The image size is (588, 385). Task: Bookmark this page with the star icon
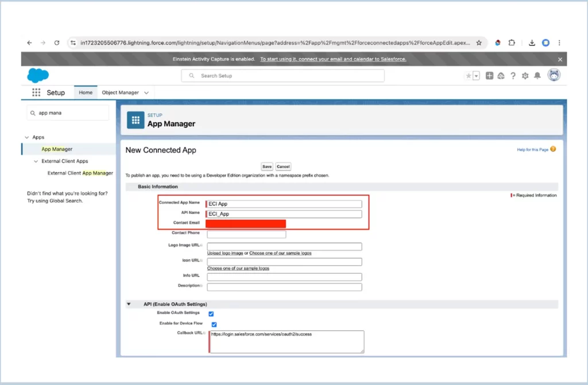[x=479, y=42]
